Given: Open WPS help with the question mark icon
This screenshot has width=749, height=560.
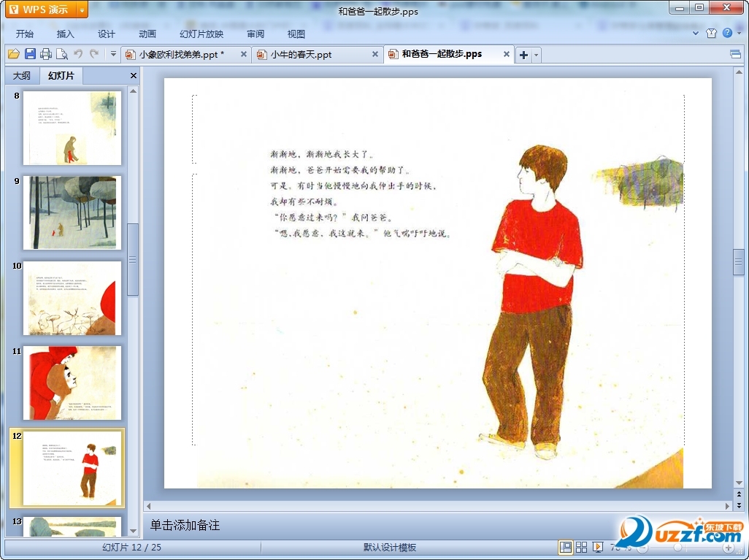Looking at the screenshot, I should coord(728,33).
